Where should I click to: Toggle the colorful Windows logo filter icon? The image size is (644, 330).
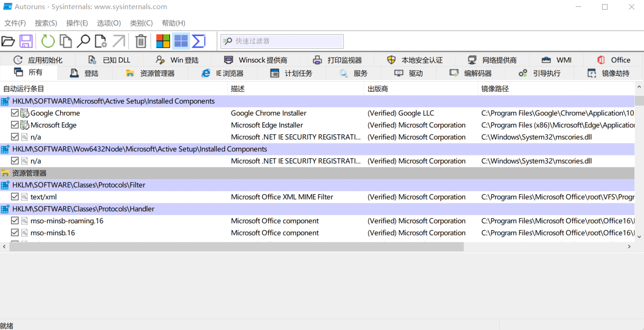tap(163, 41)
